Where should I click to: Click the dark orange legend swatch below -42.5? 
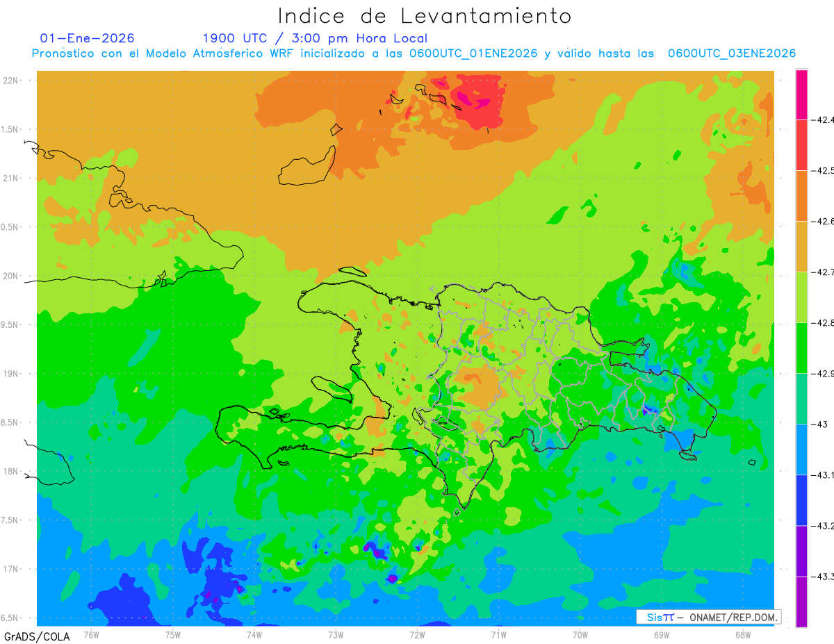pyautogui.click(x=801, y=195)
